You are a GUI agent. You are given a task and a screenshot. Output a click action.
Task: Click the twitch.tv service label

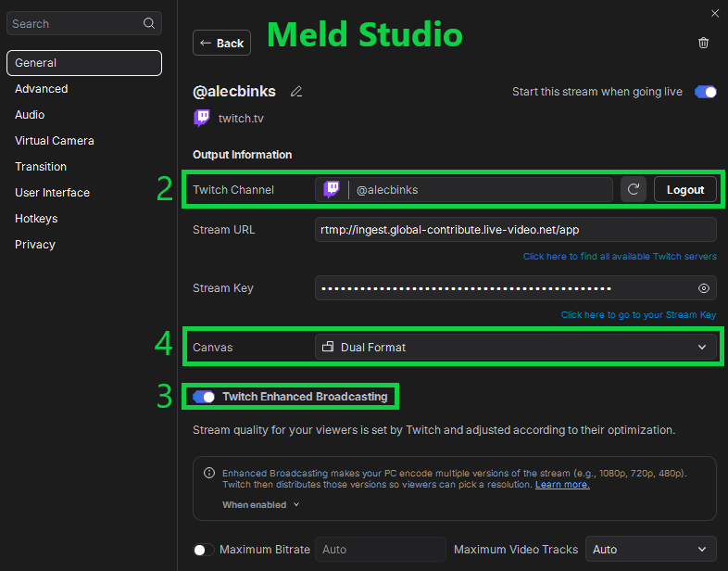coord(241,119)
